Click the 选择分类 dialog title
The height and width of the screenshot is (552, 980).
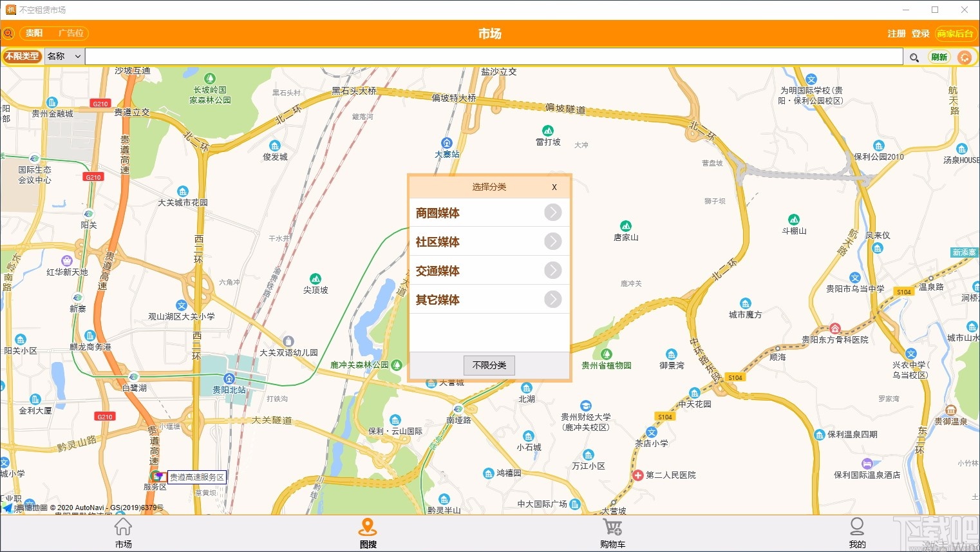pos(489,187)
